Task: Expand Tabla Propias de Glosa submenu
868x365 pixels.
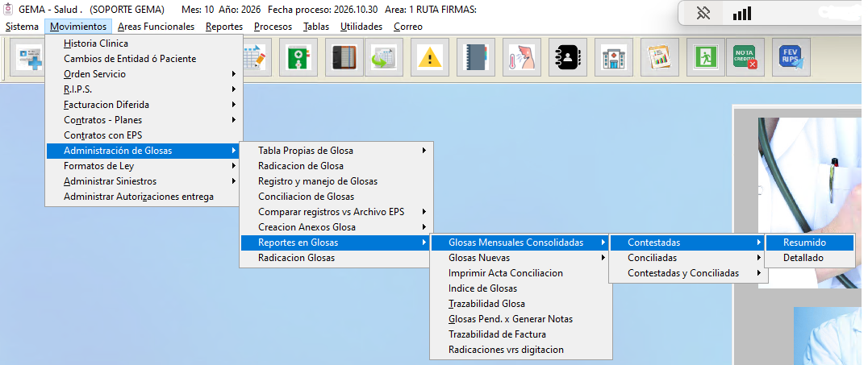Action: (336, 151)
